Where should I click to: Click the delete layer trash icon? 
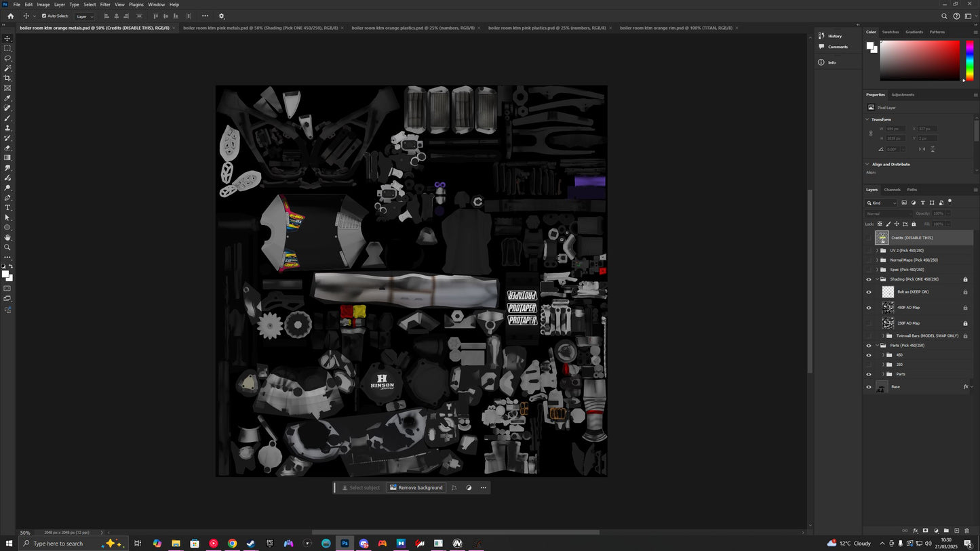pos(967,531)
